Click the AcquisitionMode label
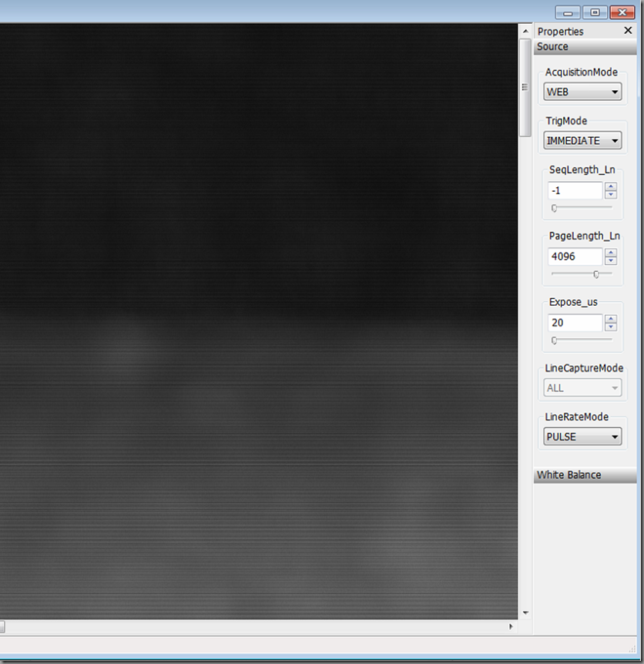Viewport: 644px width, 664px height. coord(582,72)
